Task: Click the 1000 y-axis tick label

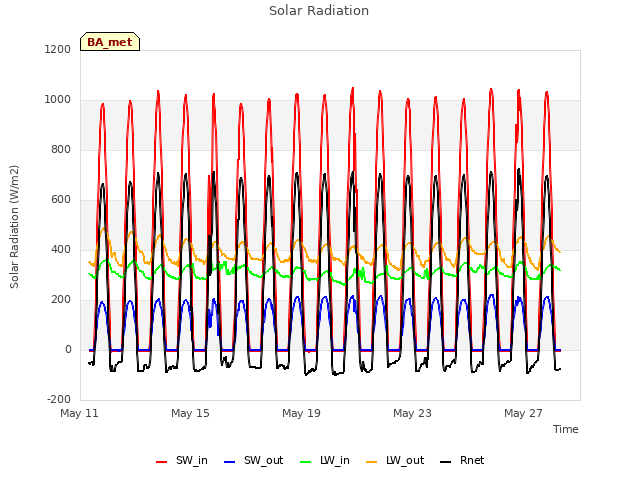Action: [x=58, y=100]
